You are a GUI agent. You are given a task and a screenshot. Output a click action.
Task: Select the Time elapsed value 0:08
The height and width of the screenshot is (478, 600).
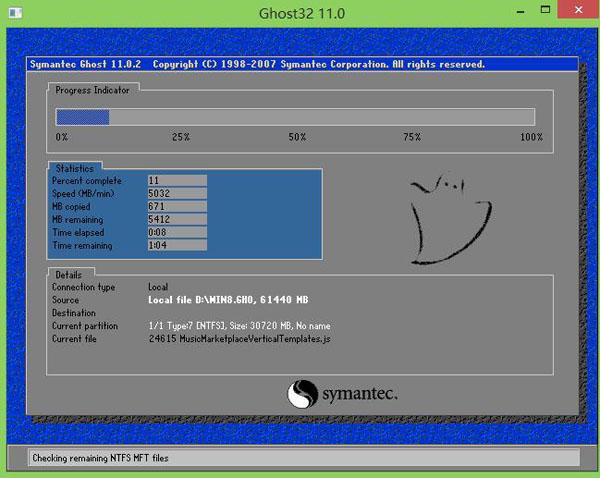(177, 232)
